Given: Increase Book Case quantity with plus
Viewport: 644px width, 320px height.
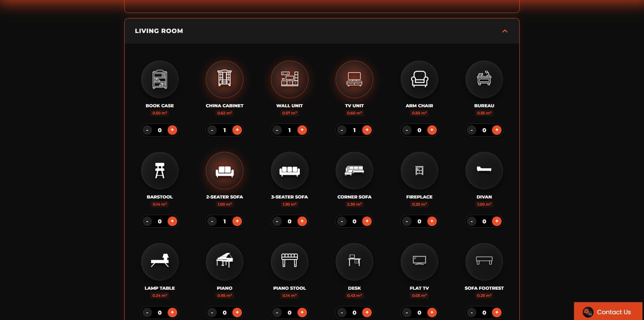Looking at the screenshot, I should coord(172,130).
